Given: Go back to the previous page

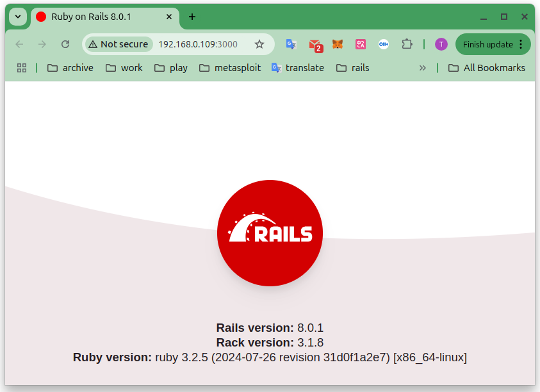Looking at the screenshot, I should [20, 44].
